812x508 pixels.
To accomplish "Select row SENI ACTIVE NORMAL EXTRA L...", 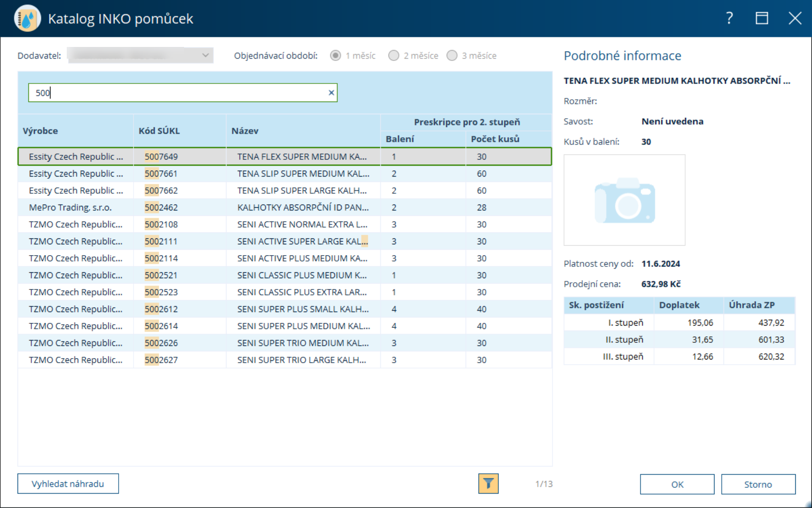I will click(285, 224).
